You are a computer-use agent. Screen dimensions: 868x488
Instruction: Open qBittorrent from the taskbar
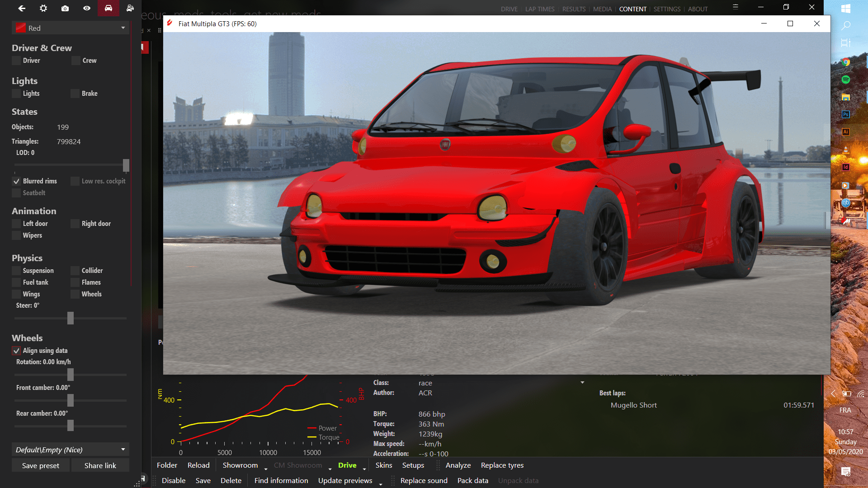(846, 203)
